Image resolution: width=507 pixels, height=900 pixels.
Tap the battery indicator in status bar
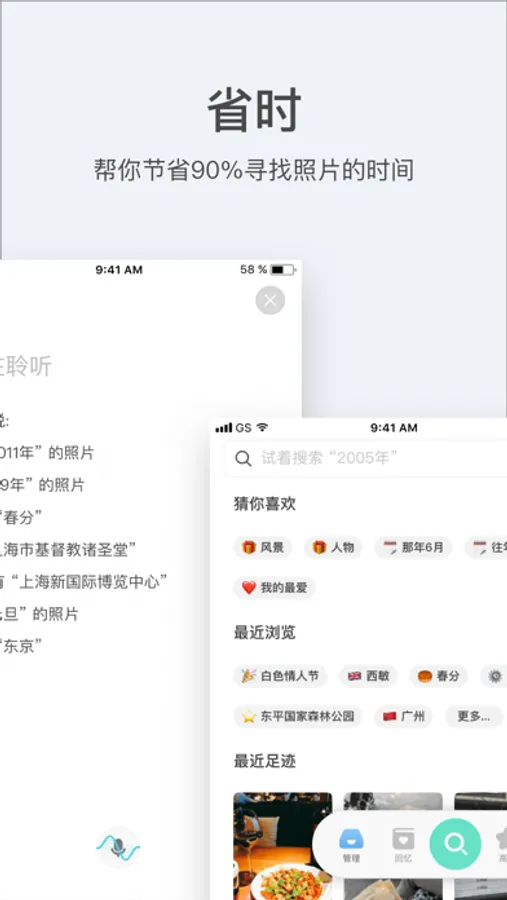(x=282, y=269)
